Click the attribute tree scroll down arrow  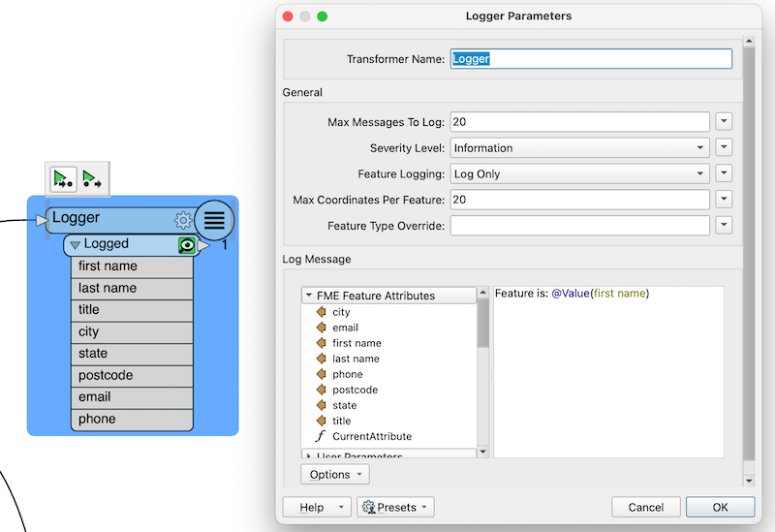coord(482,452)
